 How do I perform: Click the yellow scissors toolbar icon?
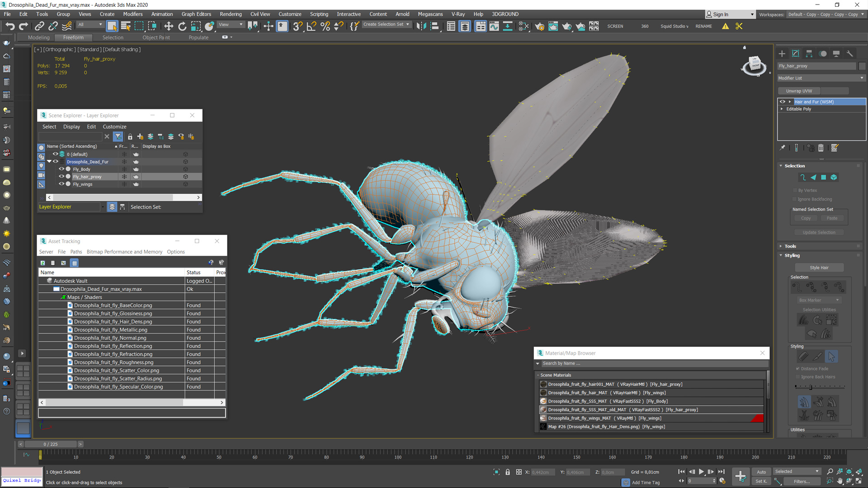(x=739, y=26)
